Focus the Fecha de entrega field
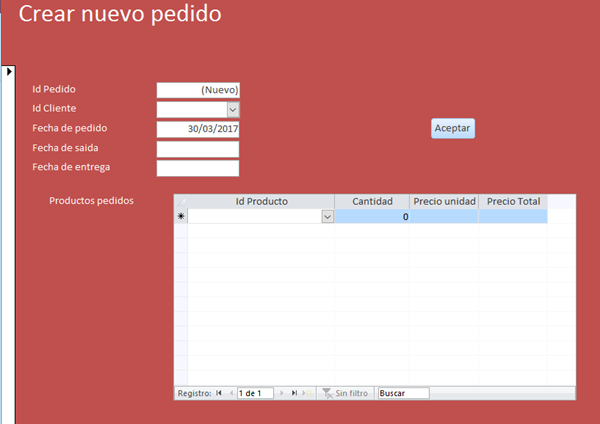600x424 pixels. 198,168
